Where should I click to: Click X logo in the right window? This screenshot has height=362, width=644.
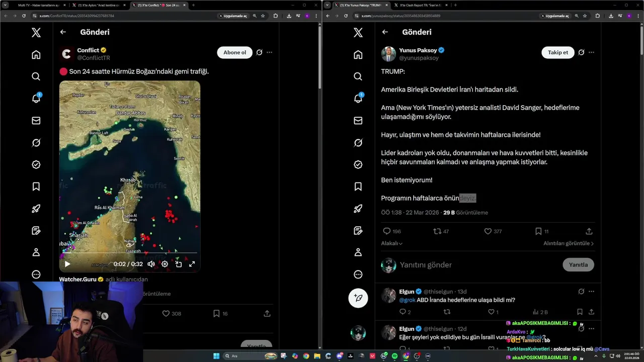coord(358,33)
